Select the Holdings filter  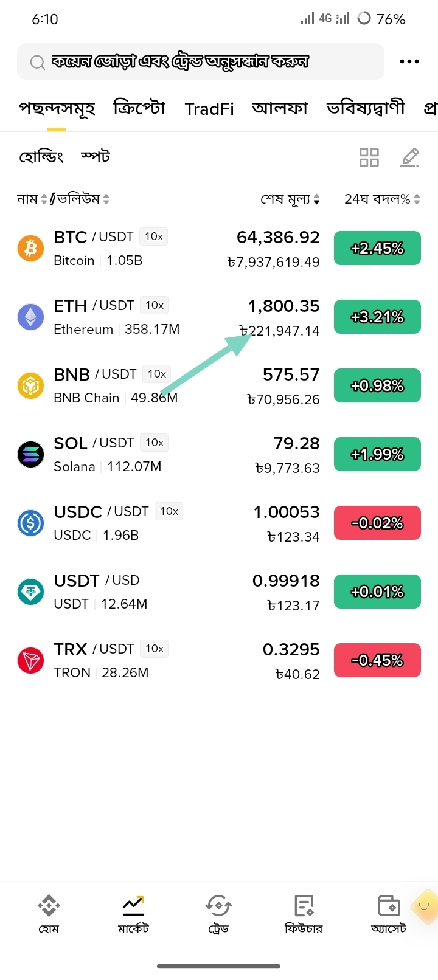[x=41, y=157]
